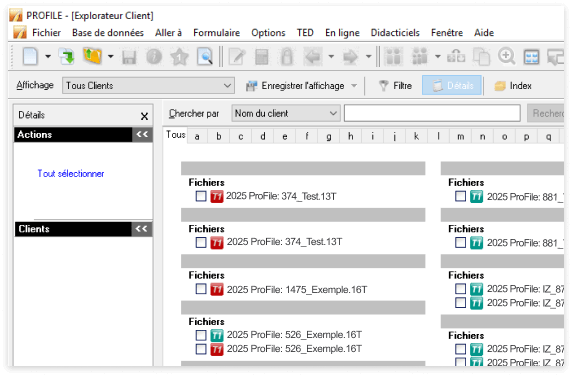Open the Aller à menu
The image size is (572, 376).
click(x=168, y=33)
